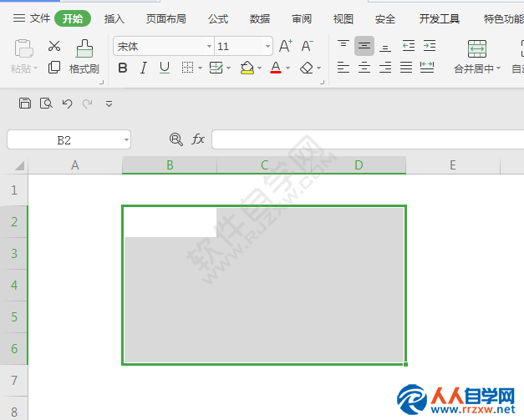This screenshot has height=420, width=524.
Task: Cut selection with scissors icon
Action: [x=54, y=46]
